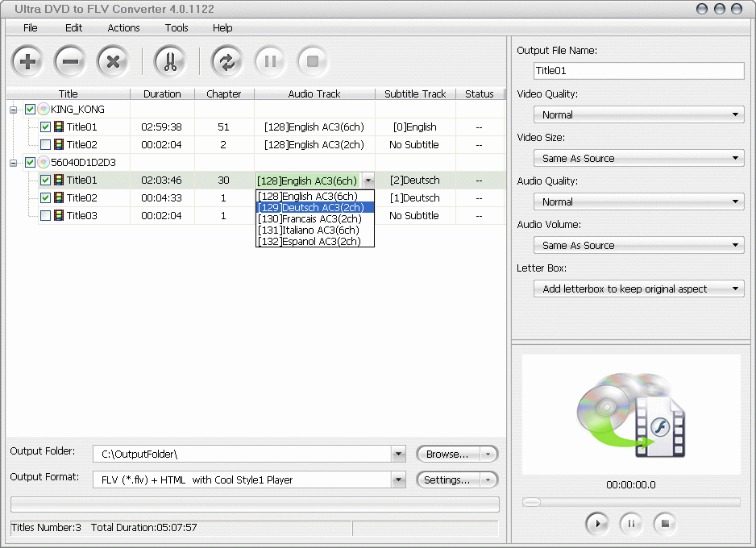Image resolution: width=756 pixels, height=548 pixels.
Task: Click the conversion progress bar
Action: 255,504
